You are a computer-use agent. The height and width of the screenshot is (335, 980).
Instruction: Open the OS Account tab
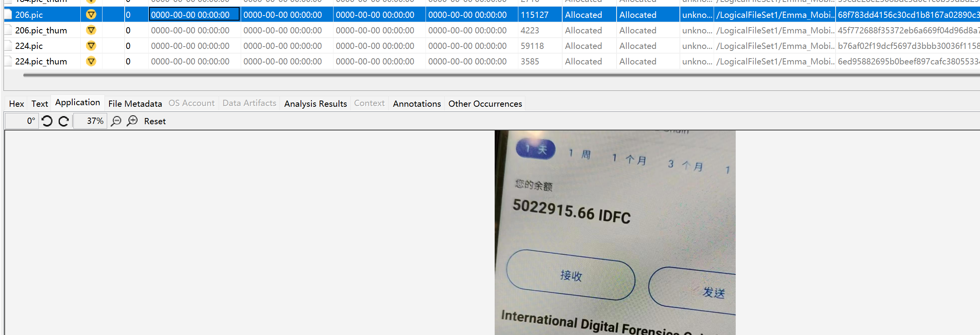[191, 103]
